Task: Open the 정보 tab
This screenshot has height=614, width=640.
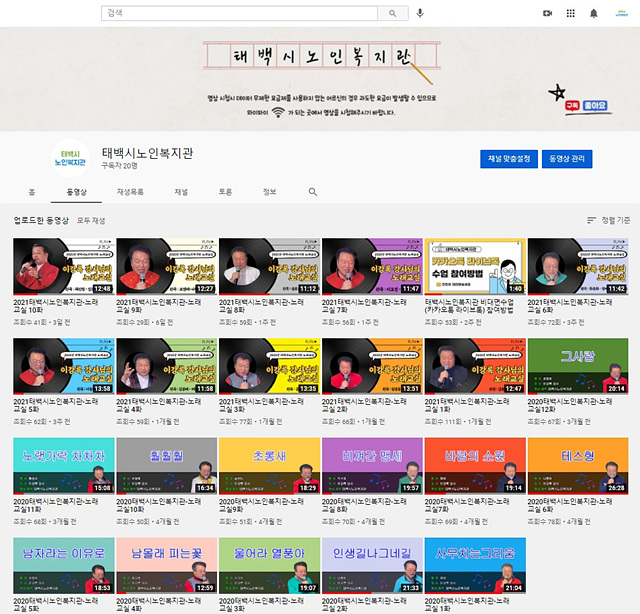Action: click(x=269, y=192)
